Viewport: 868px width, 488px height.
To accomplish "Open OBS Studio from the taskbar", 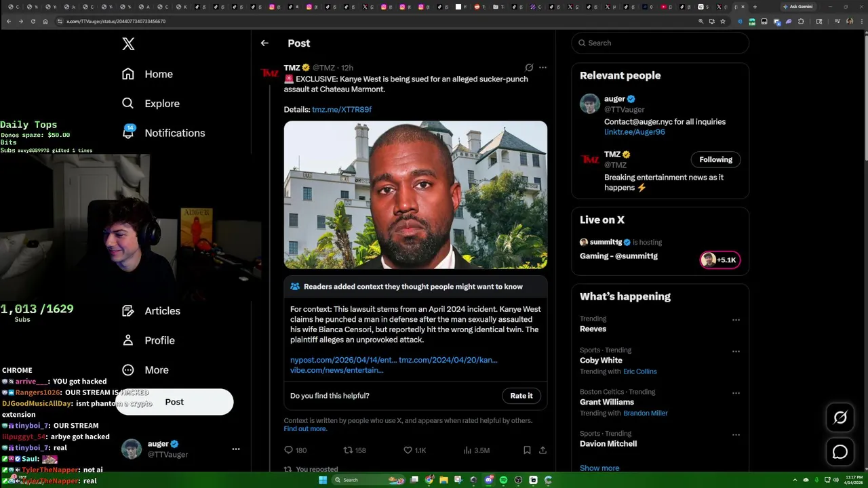I will pos(518,480).
